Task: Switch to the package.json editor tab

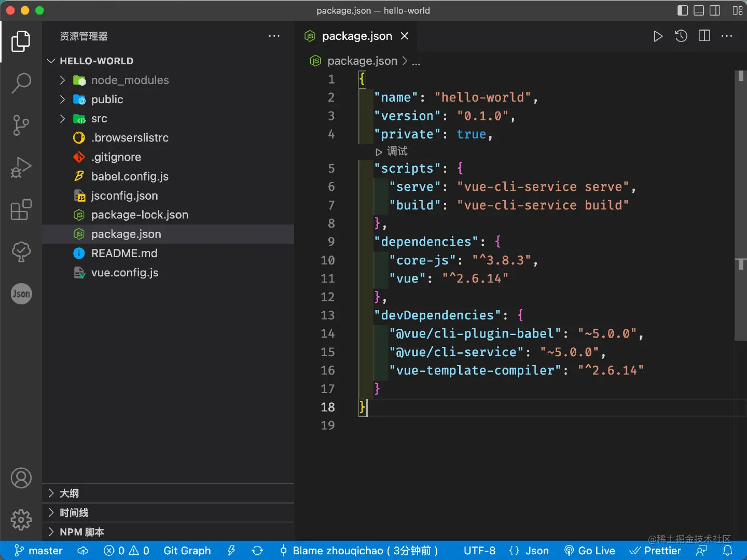Action: tap(355, 36)
